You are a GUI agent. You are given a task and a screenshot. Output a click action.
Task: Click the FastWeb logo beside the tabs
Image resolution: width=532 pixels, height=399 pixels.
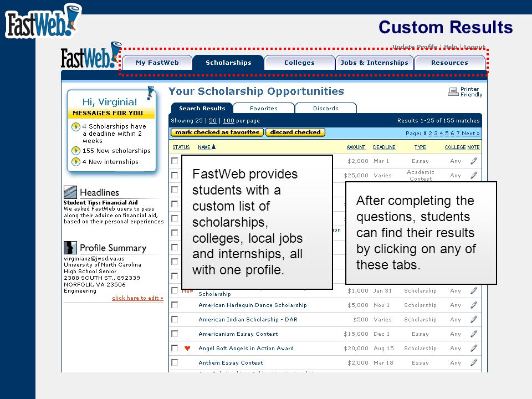pyautogui.click(x=90, y=56)
